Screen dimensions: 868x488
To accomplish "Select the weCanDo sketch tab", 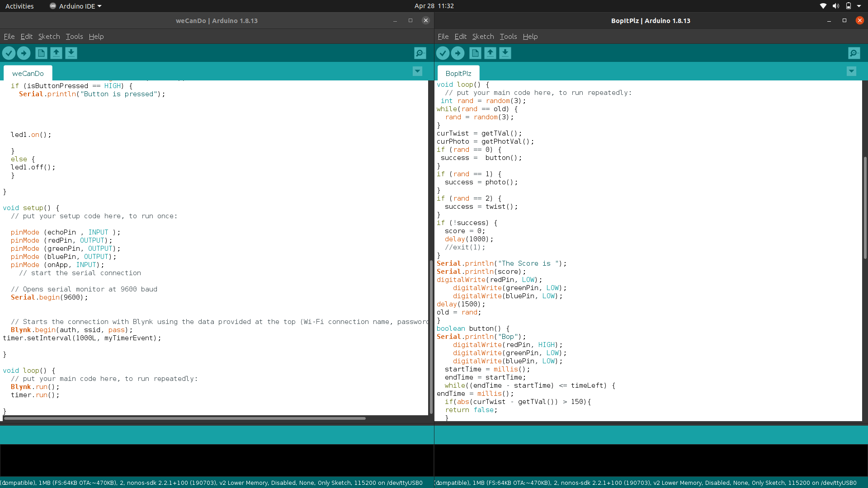I will [x=28, y=73].
